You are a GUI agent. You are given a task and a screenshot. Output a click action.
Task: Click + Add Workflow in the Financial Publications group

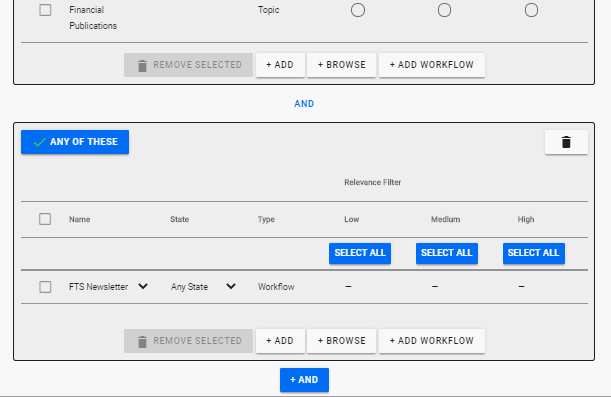coord(432,65)
